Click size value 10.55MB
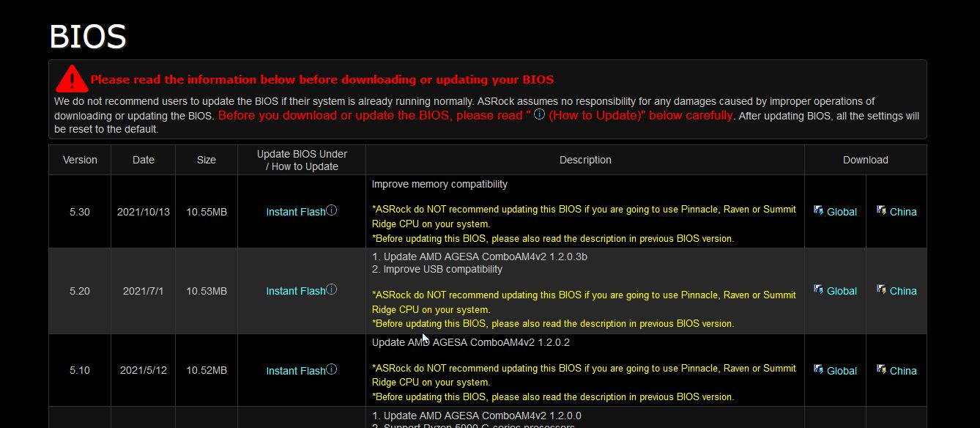Image resolution: width=980 pixels, height=428 pixels. (207, 212)
